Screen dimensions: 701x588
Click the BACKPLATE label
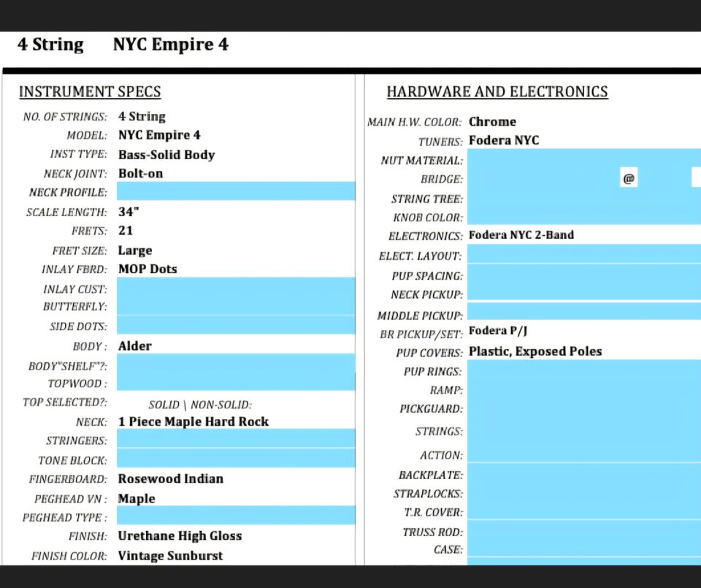click(431, 475)
